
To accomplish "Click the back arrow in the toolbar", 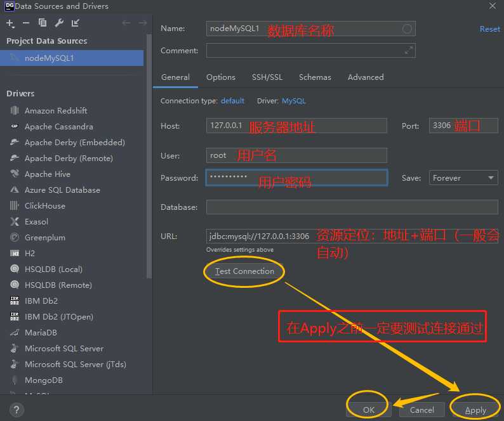I will pyautogui.click(x=126, y=23).
